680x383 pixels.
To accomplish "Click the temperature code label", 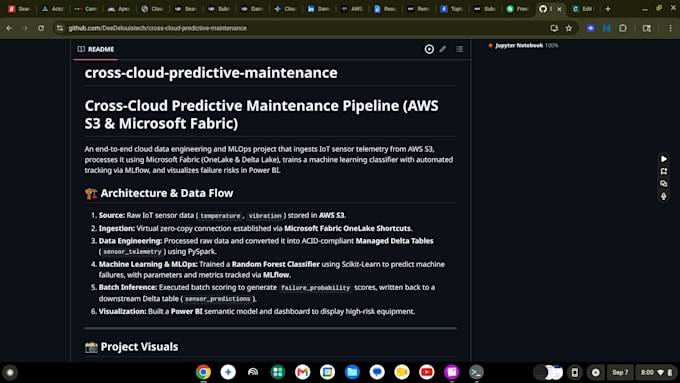I will click(x=220, y=216).
